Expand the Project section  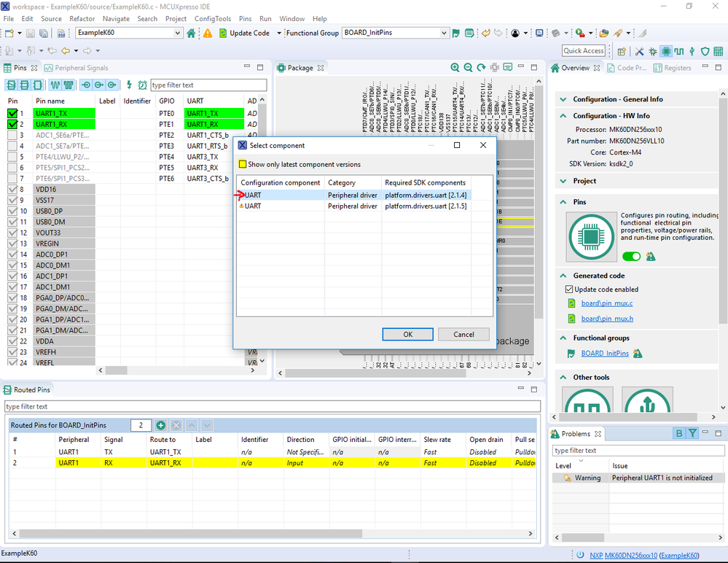[563, 181]
